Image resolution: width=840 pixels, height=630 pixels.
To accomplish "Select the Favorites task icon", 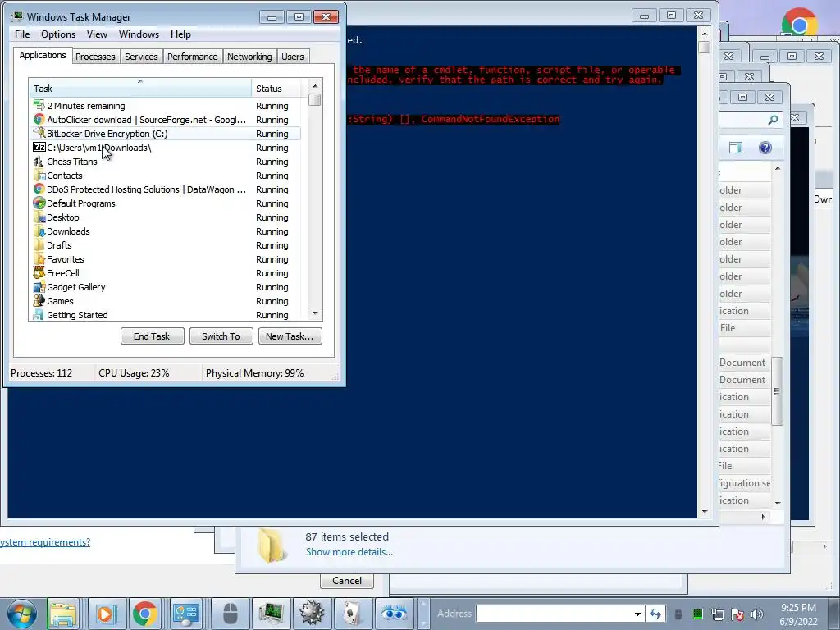I will click(x=39, y=258).
